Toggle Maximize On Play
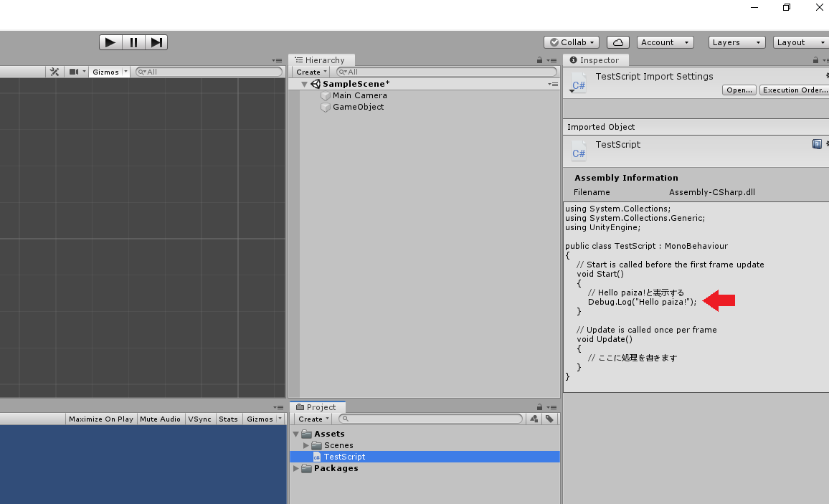 click(x=100, y=419)
